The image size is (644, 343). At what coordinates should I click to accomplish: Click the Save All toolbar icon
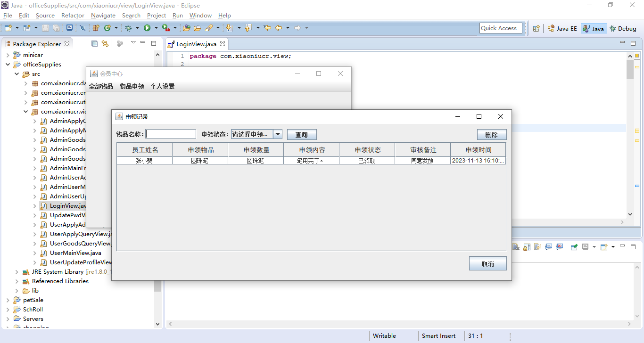pos(56,28)
